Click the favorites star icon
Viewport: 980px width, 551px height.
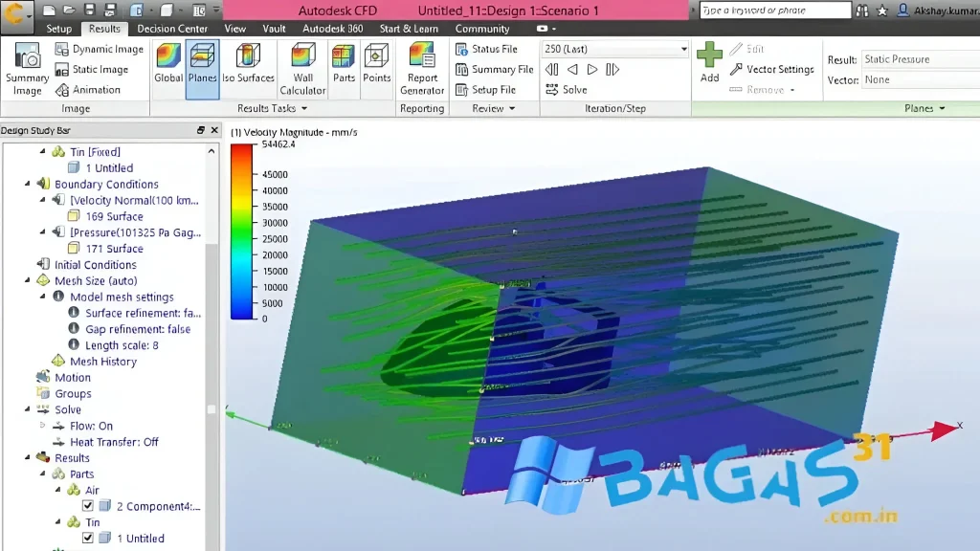tap(881, 10)
